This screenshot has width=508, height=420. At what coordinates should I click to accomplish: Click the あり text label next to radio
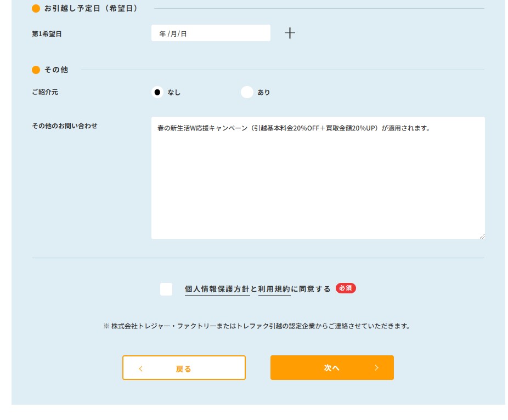click(x=264, y=93)
